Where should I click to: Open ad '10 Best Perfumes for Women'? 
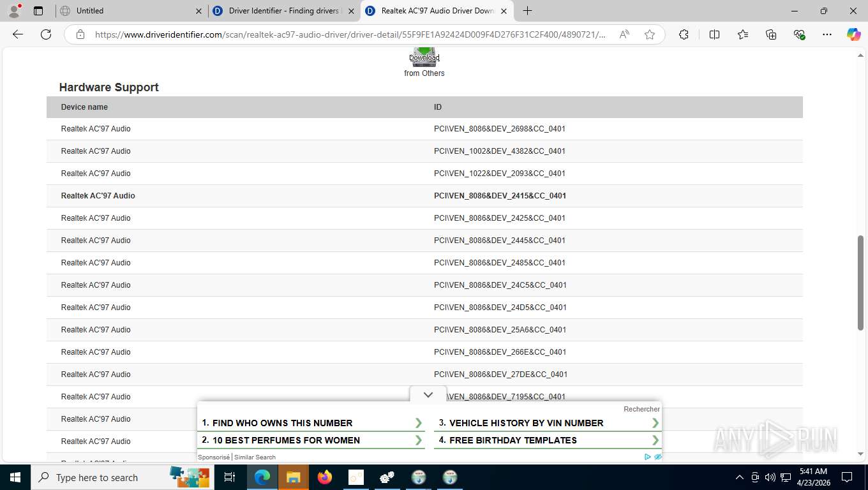(312, 440)
